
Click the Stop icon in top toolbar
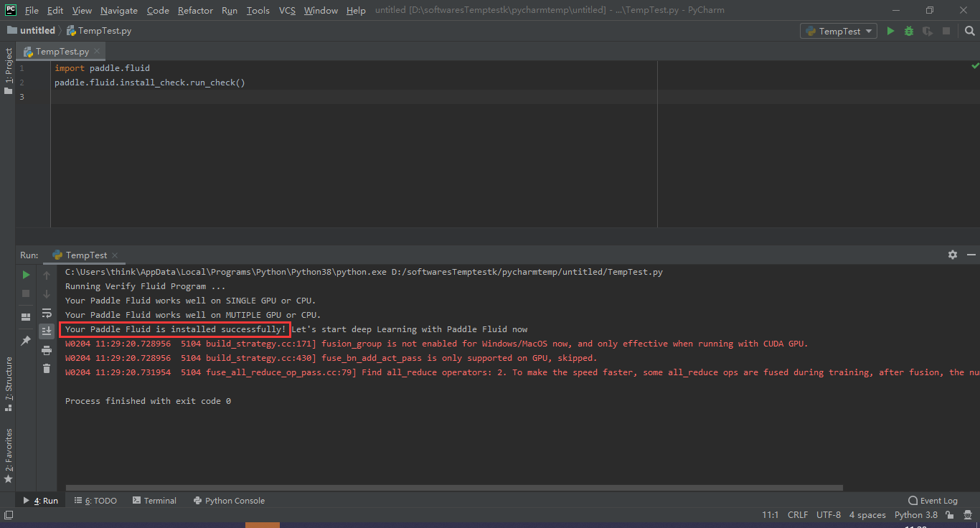[946, 31]
